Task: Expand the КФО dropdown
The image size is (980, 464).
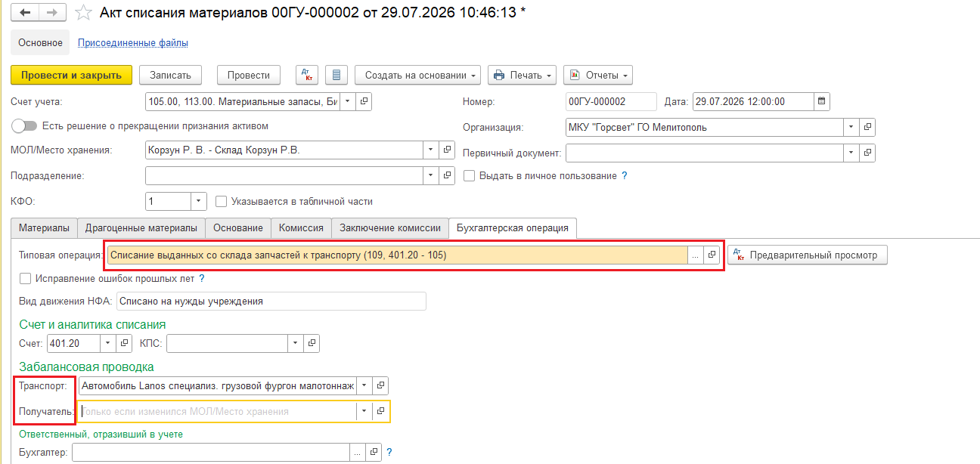Action: point(199,202)
